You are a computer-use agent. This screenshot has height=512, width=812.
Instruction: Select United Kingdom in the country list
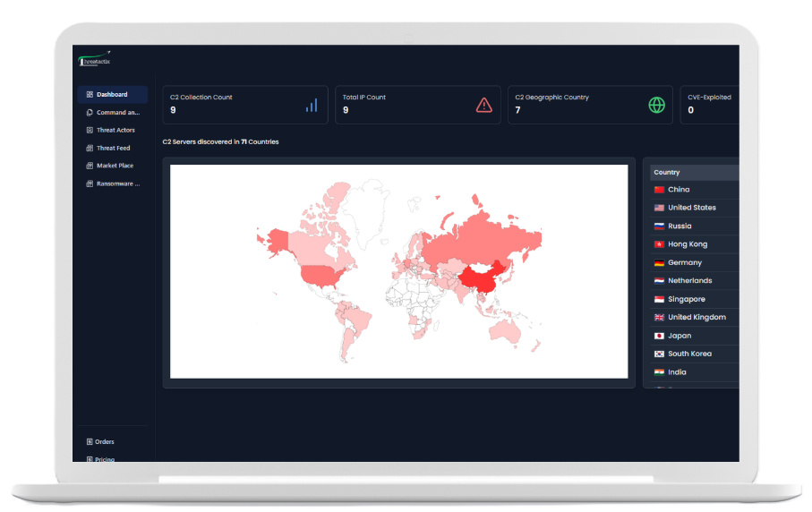[695, 318]
